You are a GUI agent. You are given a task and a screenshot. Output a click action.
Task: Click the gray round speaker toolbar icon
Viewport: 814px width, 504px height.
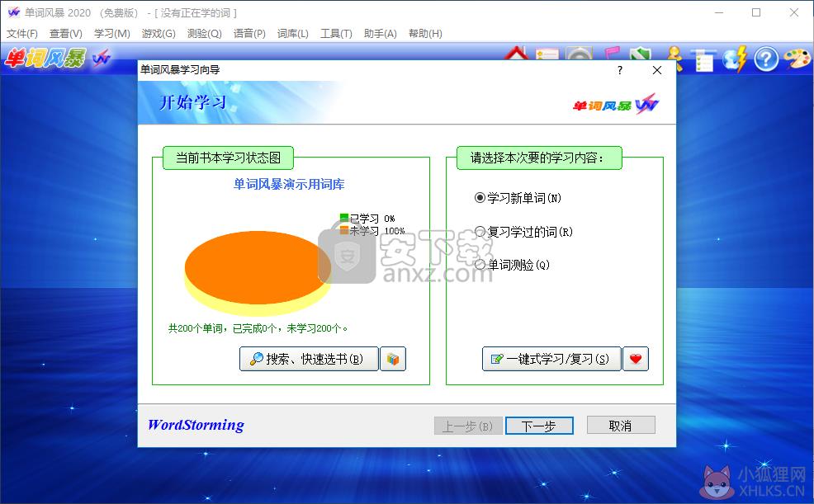pyautogui.click(x=580, y=54)
